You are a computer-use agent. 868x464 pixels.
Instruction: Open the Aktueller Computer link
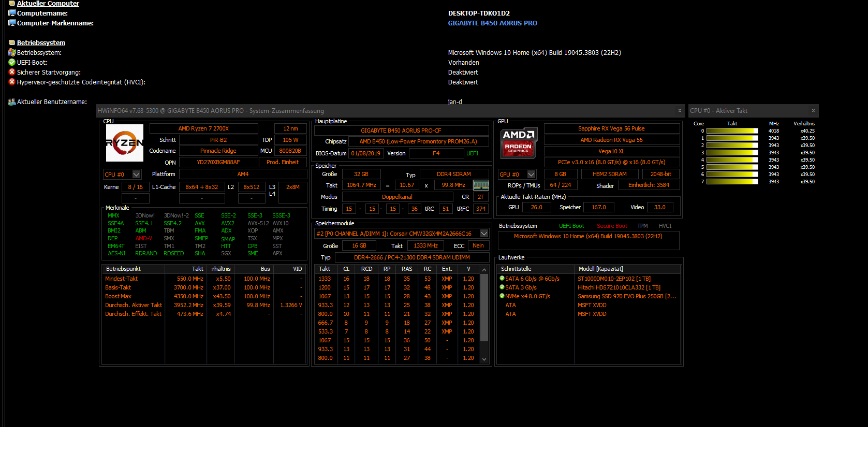[48, 3]
